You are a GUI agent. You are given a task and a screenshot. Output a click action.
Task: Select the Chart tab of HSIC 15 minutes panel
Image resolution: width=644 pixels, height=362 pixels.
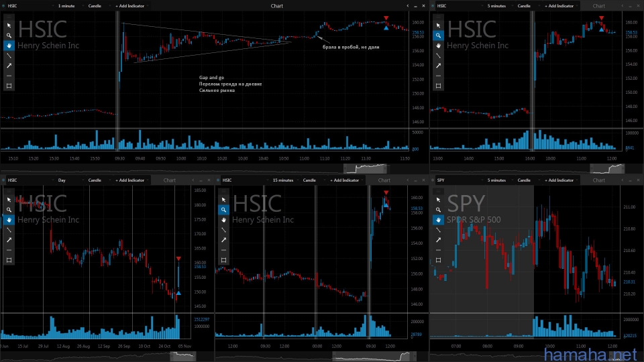click(x=384, y=180)
